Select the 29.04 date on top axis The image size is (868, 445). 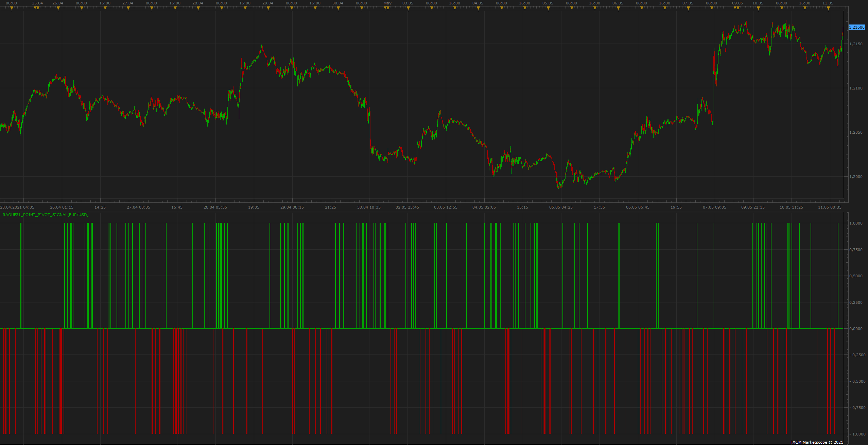coord(268,3)
